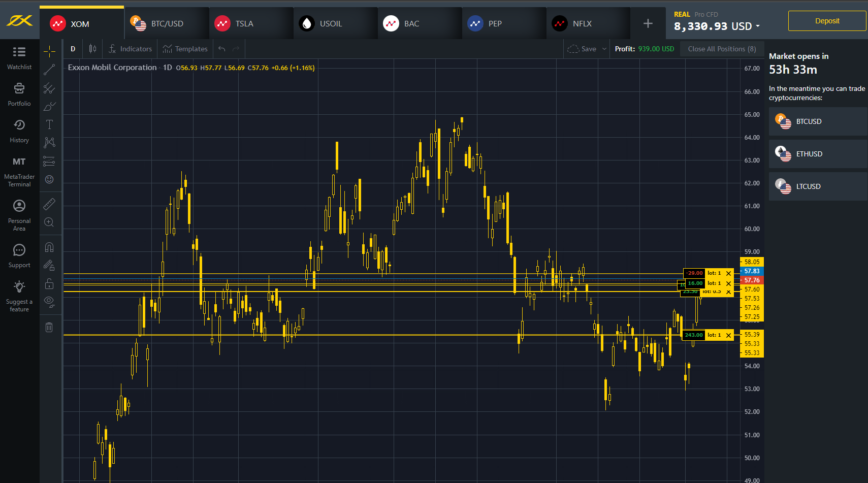Click Suggest a feature
The height and width of the screenshot is (483, 868).
(x=19, y=296)
